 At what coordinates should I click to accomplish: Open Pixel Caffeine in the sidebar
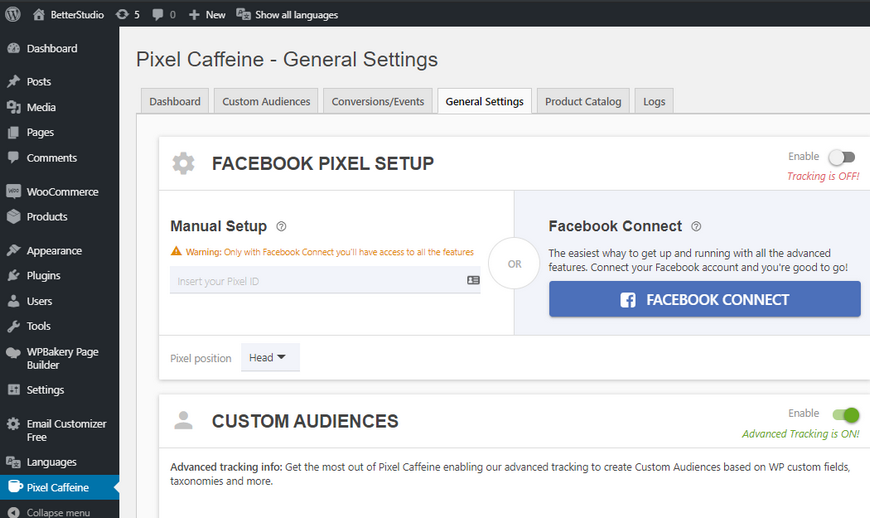(x=58, y=487)
